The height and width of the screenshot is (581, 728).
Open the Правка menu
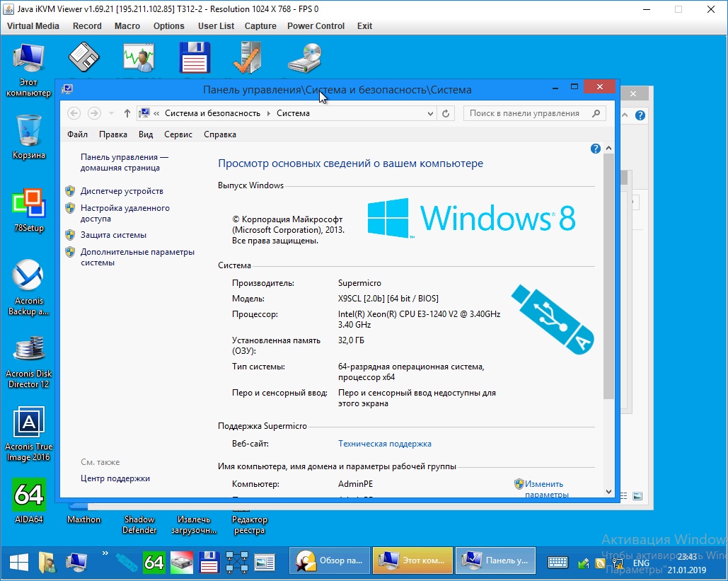click(x=112, y=134)
